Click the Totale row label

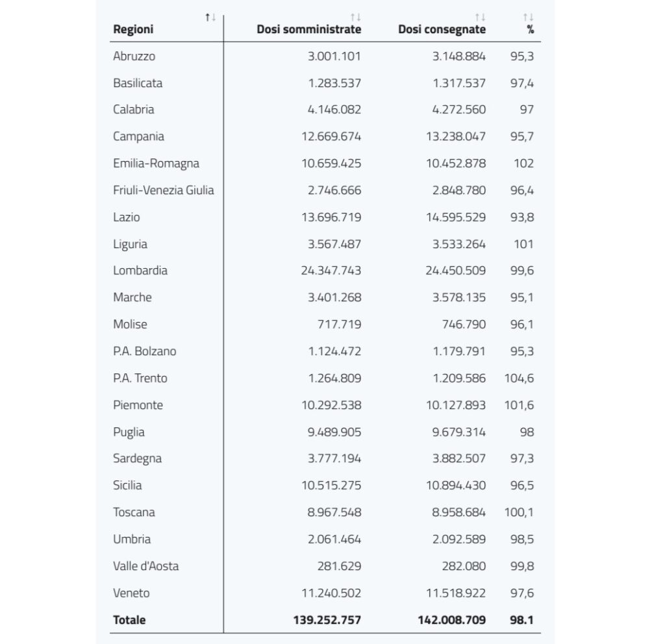(x=129, y=620)
